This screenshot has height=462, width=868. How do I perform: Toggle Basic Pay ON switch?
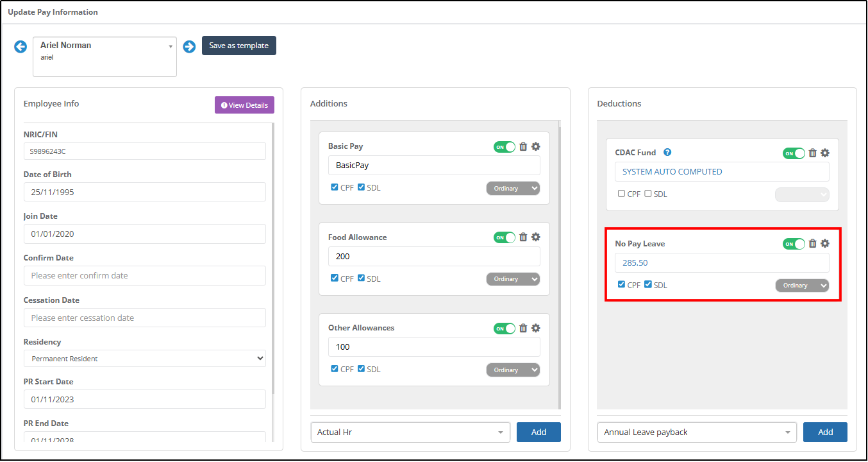click(505, 147)
